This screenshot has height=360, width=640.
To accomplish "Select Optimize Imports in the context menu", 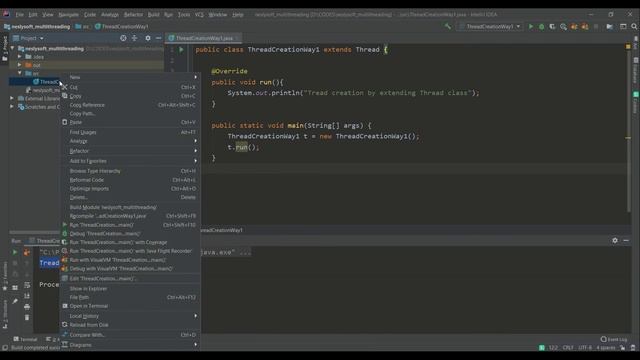I will (130, 189).
